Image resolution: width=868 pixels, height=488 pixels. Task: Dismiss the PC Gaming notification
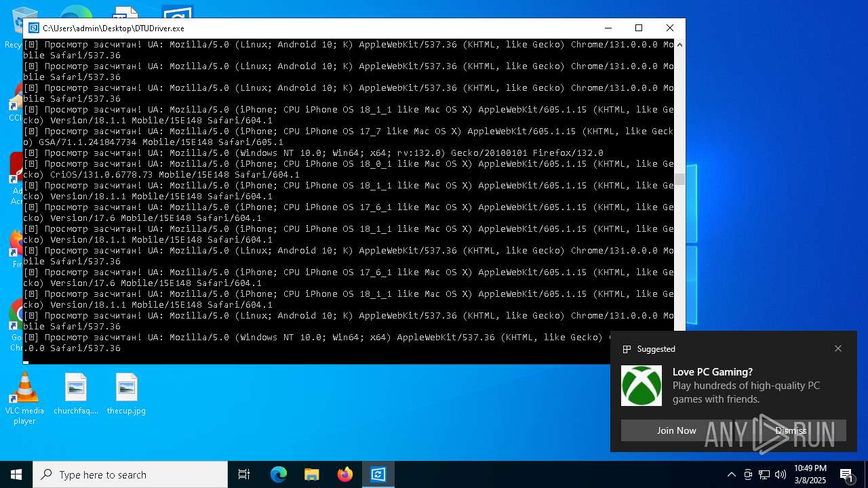791,430
